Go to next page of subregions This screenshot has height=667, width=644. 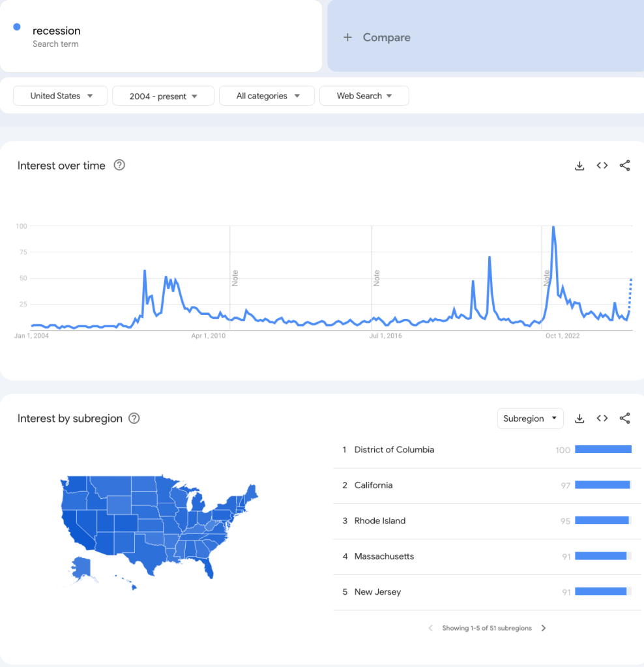click(544, 628)
